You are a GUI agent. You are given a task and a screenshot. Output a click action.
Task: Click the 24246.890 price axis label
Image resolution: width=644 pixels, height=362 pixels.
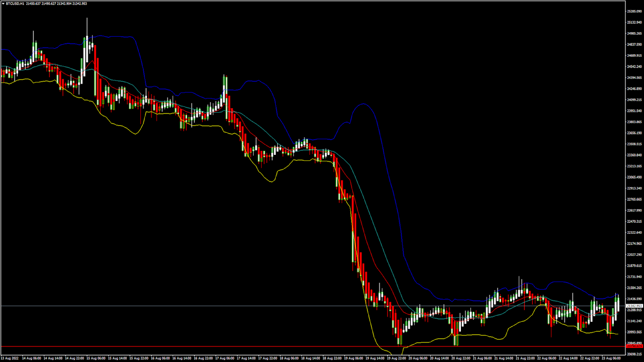coord(635,88)
